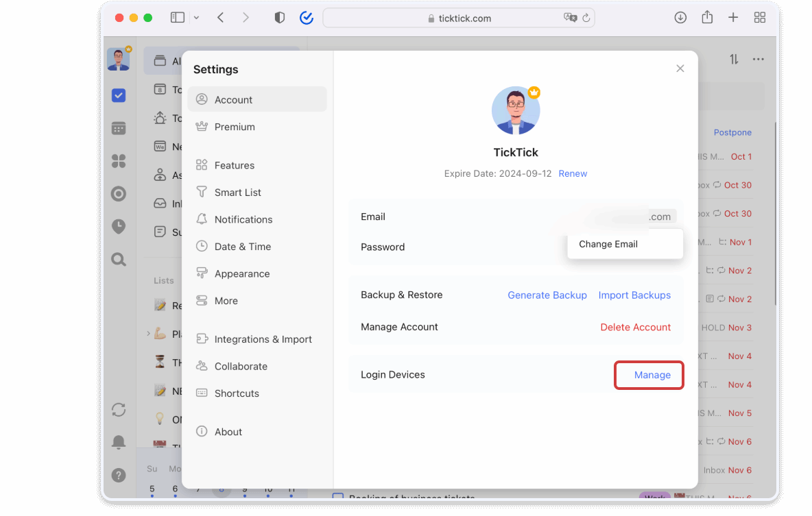Open the Pomodoro focus target icon
The image size is (812, 516).
point(119,194)
